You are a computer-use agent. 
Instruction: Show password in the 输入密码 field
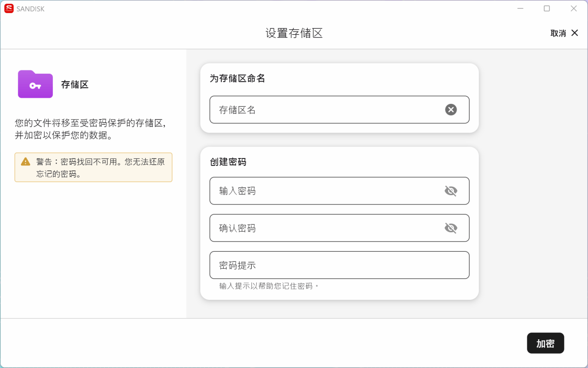pyautogui.click(x=451, y=191)
